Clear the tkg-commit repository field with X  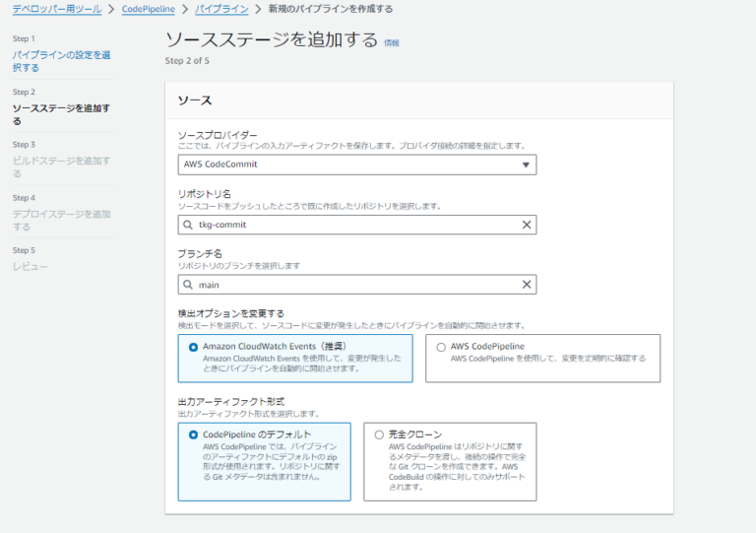pyautogui.click(x=527, y=225)
